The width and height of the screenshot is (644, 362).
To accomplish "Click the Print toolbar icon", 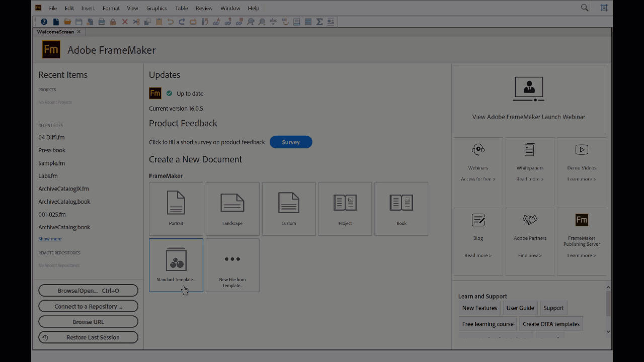I will click(102, 22).
